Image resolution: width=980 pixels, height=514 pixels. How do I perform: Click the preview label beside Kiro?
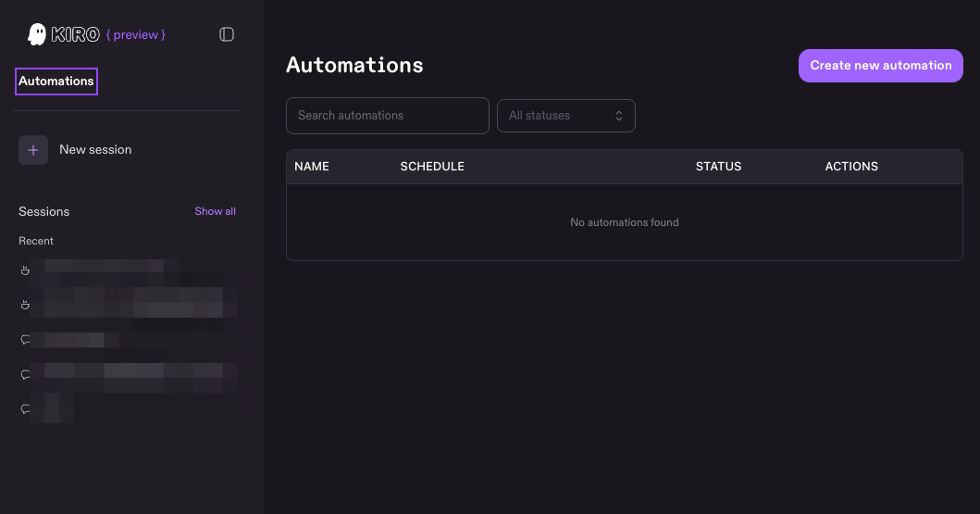pyautogui.click(x=136, y=35)
